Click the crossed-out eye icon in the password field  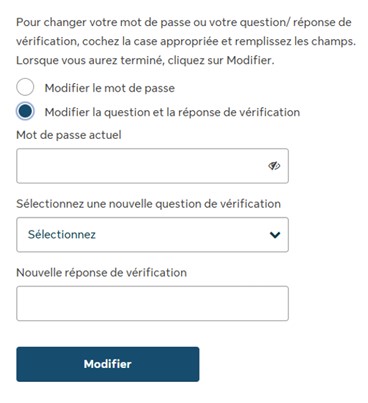click(274, 166)
